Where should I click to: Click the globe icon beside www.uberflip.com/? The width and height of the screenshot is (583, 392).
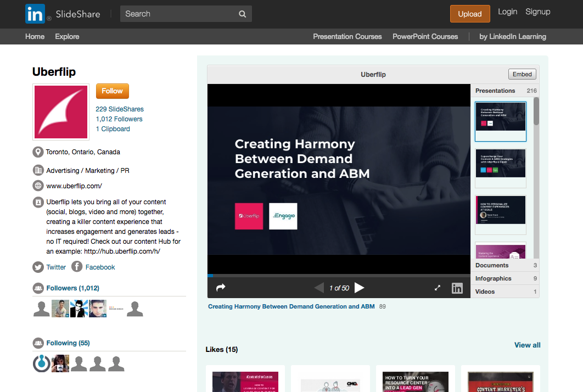point(38,186)
